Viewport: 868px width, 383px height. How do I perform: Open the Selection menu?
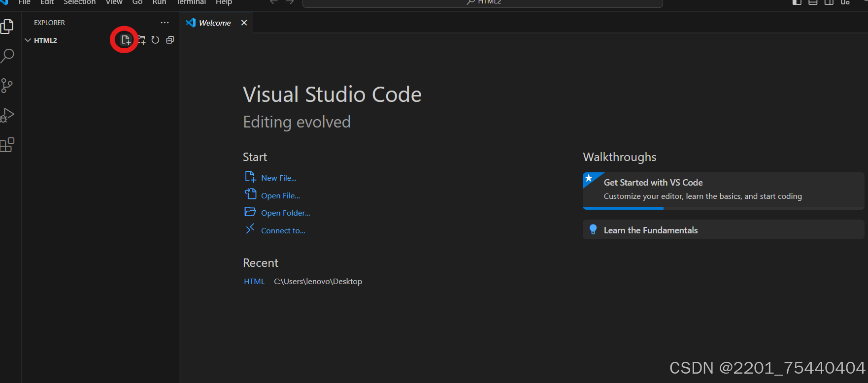point(79,2)
